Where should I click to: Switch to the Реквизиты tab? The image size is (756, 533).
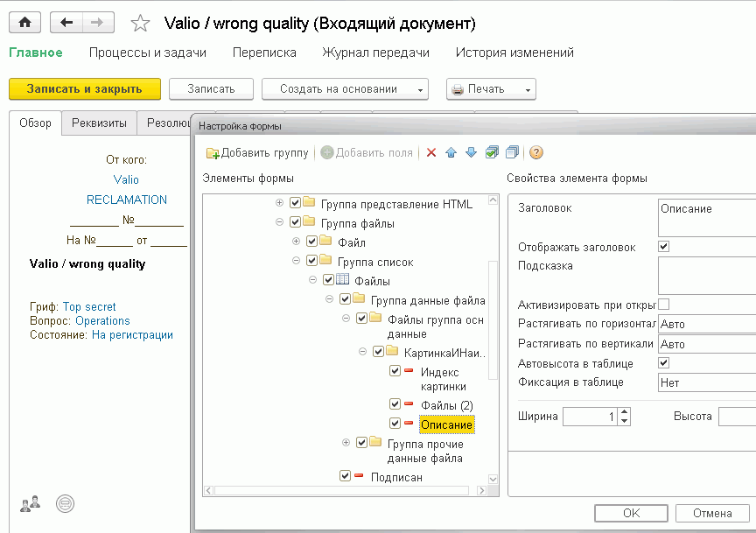(x=100, y=123)
